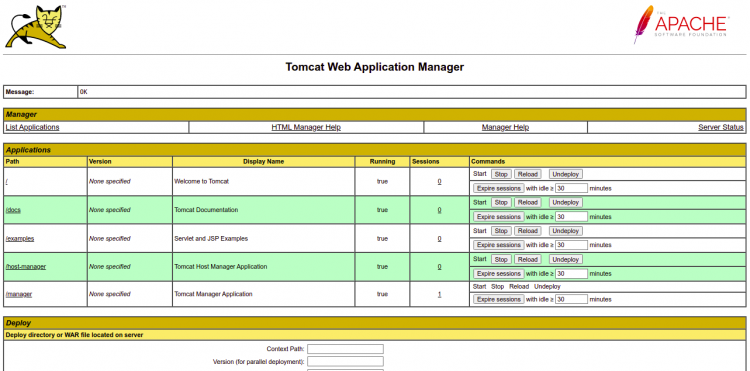This screenshot has width=750, height=371.
Task: Edit idle minutes for Welcome to Tomcat
Action: pos(571,188)
